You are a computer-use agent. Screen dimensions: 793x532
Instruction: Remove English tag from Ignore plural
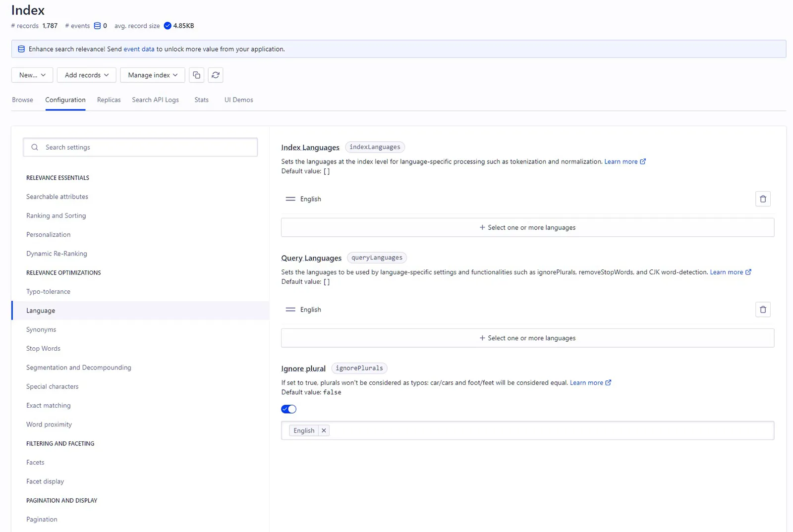pyautogui.click(x=324, y=430)
